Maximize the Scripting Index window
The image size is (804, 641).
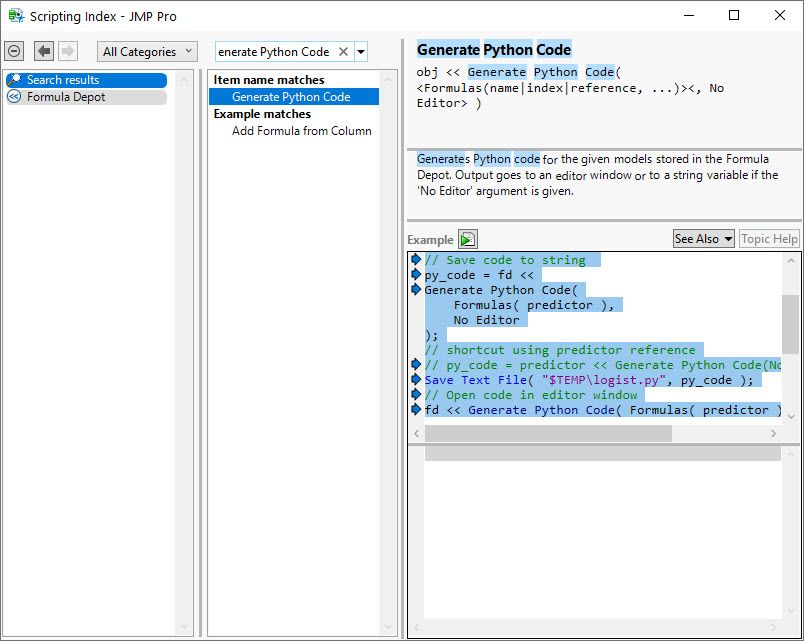734,15
